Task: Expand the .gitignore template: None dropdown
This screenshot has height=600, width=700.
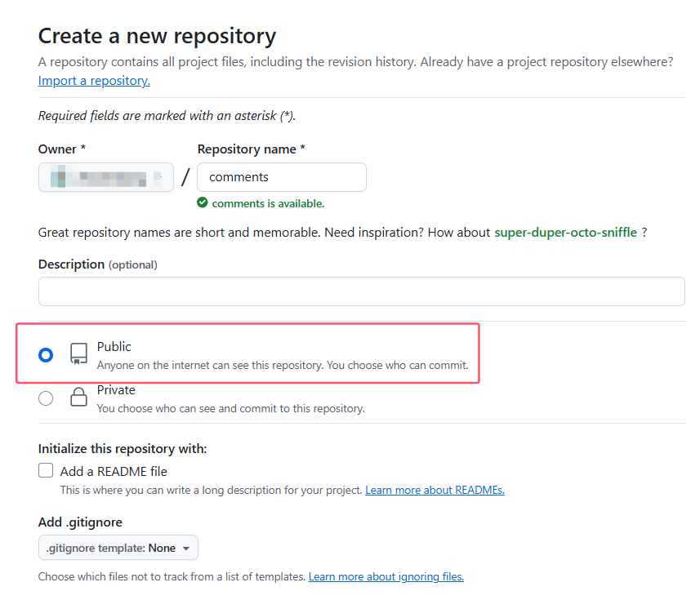Action: click(x=118, y=548)
